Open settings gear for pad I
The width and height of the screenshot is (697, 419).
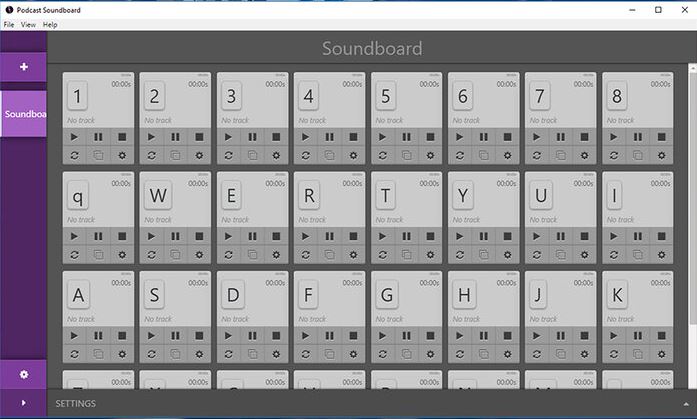click(x=661, y=255)
